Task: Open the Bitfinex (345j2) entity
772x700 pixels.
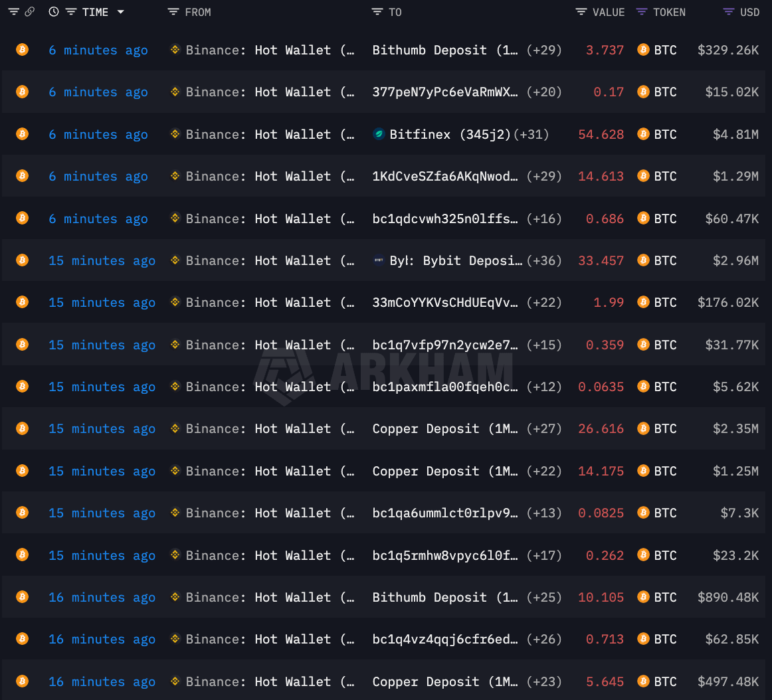Action: point(450,134)
